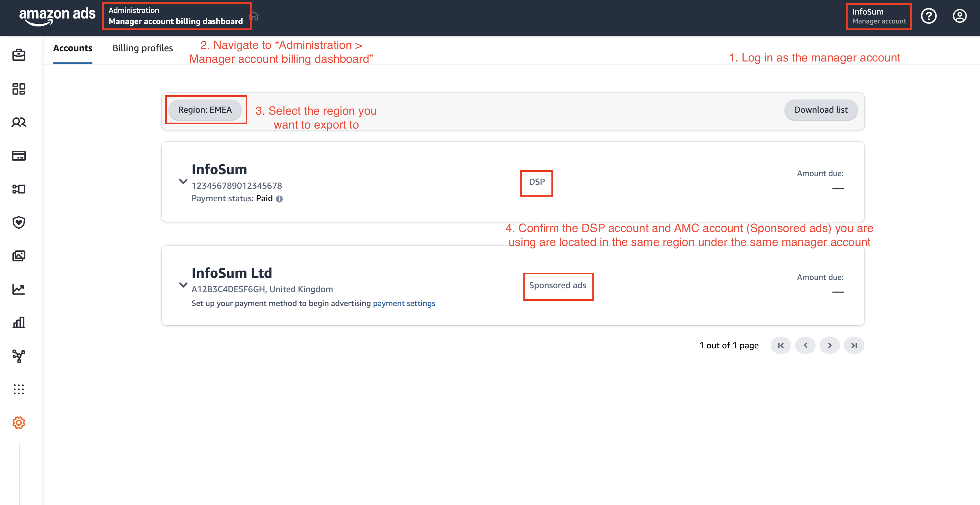Open the help question mark icon
980x505 pixels.
(x=928, y=16)
